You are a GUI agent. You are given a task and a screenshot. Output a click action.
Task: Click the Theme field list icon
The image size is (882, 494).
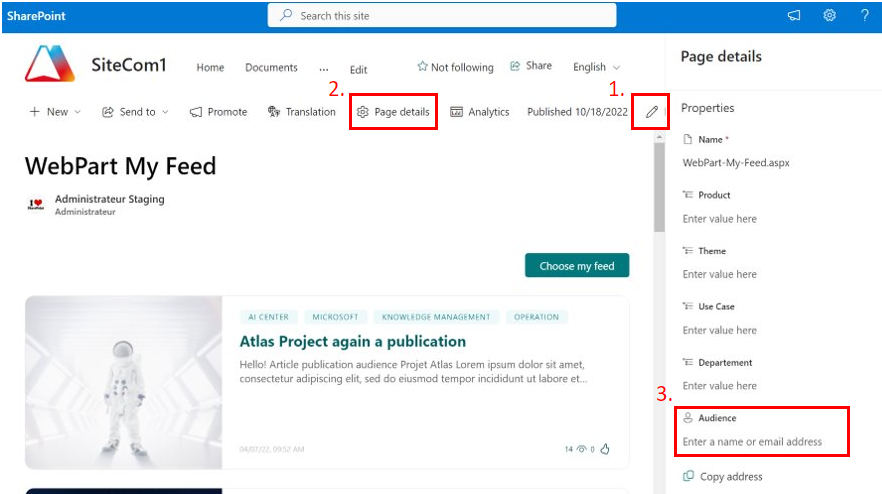pos(687,250)
